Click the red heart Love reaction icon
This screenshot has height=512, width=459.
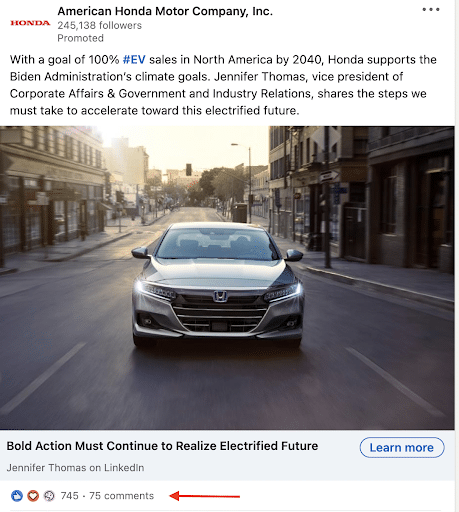[33, 496]
